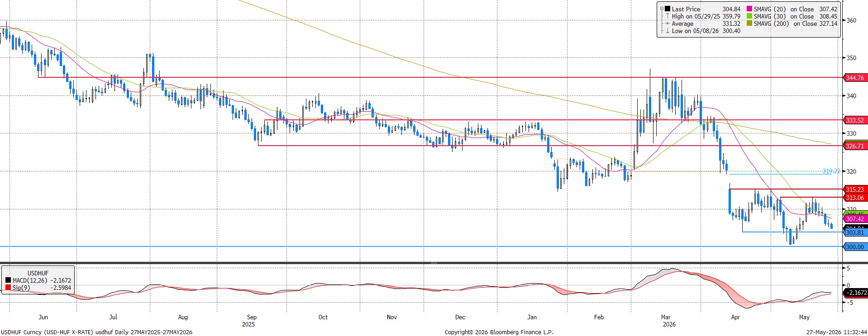
Task: Click the 344.76 red price level tag
Action: tap(855, 77)
